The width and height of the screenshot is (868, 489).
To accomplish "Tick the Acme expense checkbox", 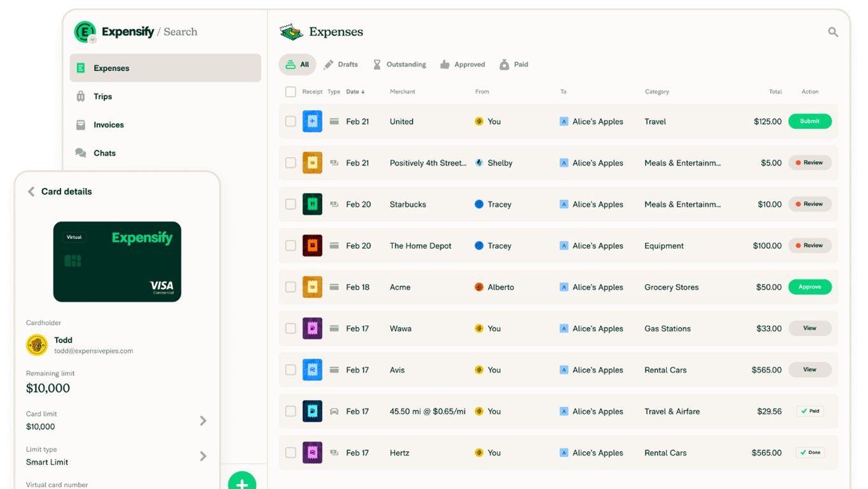I will (290, 287).
